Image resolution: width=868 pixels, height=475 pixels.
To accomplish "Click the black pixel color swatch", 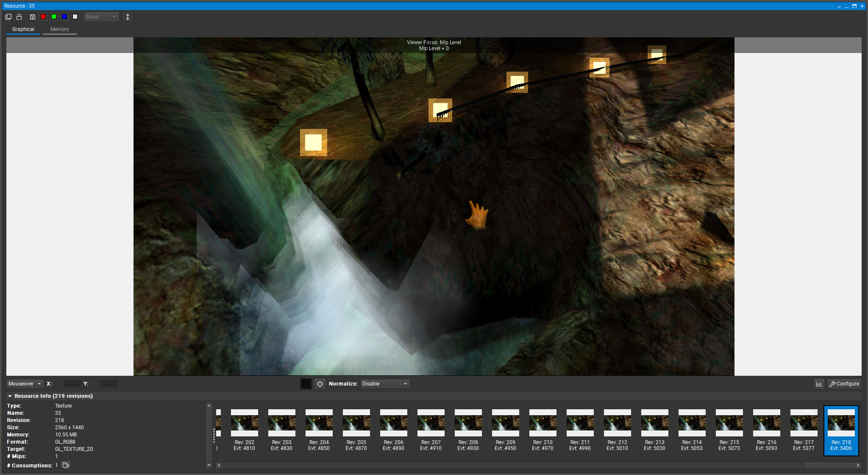I will click(x=306, y=384).
